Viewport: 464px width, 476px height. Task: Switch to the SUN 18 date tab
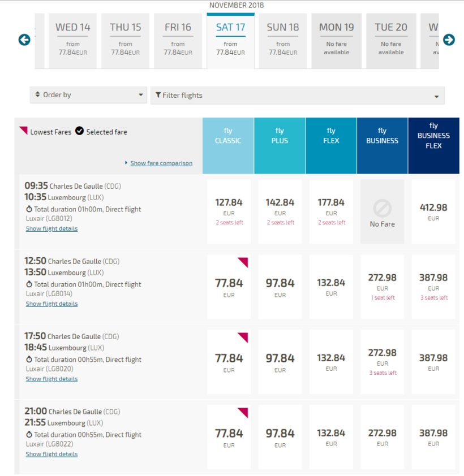click(x=283, y=41)
